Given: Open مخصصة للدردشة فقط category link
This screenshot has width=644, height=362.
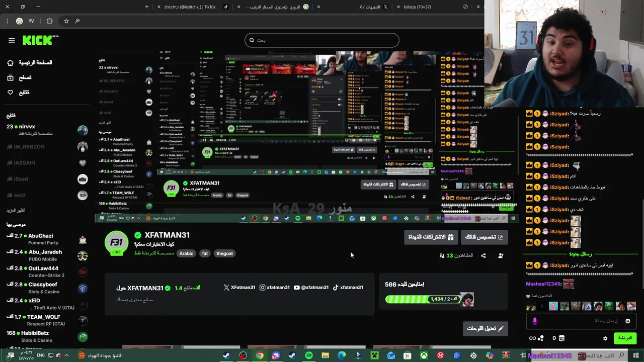Looking at the screenshot, I should (x=153, y=253).
